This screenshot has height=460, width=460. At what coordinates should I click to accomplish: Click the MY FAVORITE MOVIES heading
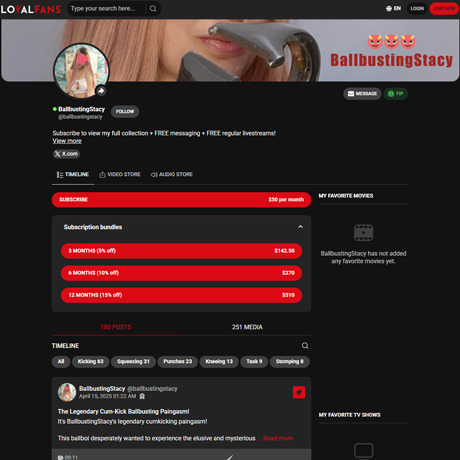(x=346, y=196)
